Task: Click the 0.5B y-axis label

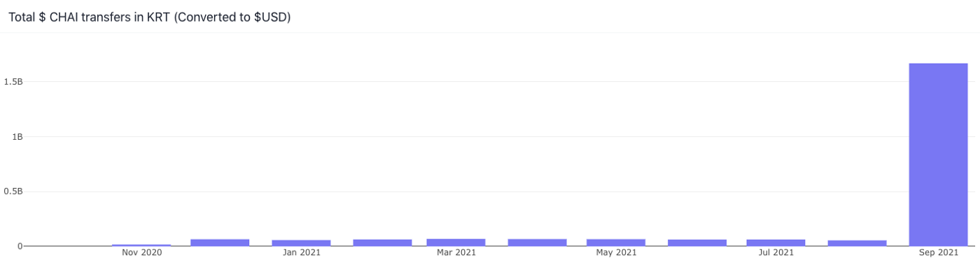Action: pyautogui.click(x=13, y=192)
